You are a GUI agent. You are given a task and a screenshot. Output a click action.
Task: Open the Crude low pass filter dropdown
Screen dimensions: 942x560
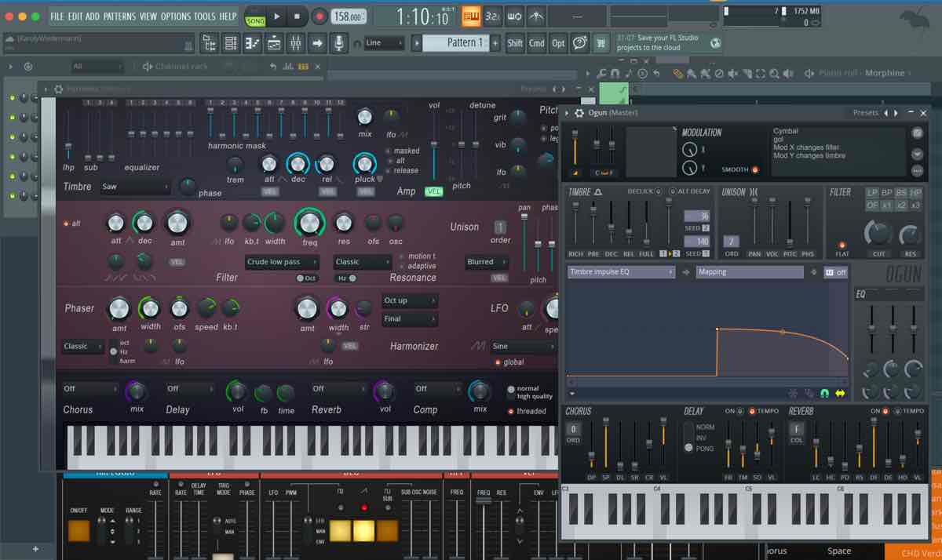[x=282, y=262]
